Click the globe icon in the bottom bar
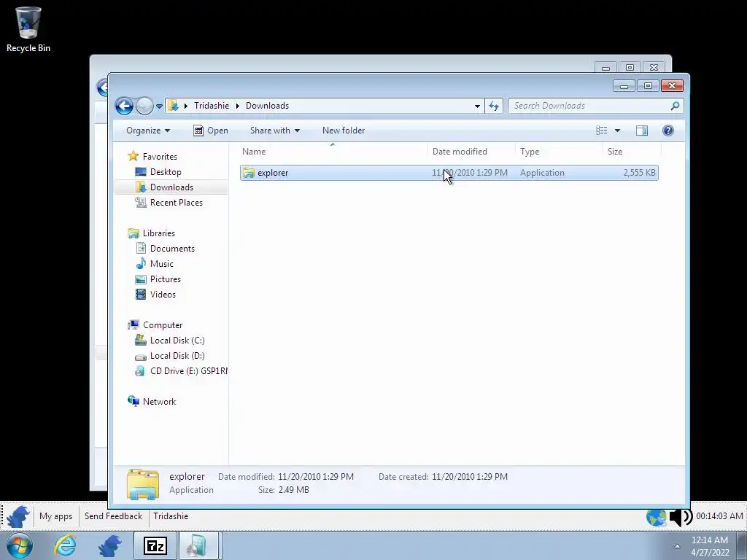The image size is (747, 560). coord(657,517)
